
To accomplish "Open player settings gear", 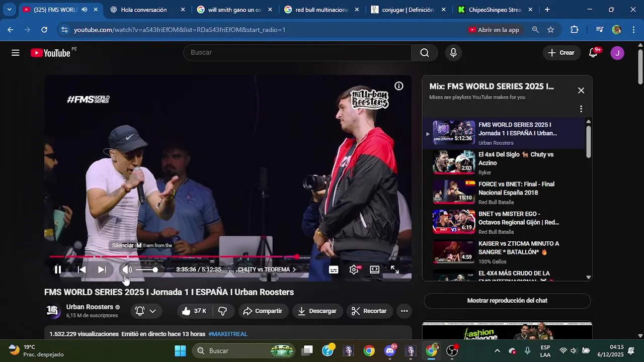I will (x=354, y=269).
